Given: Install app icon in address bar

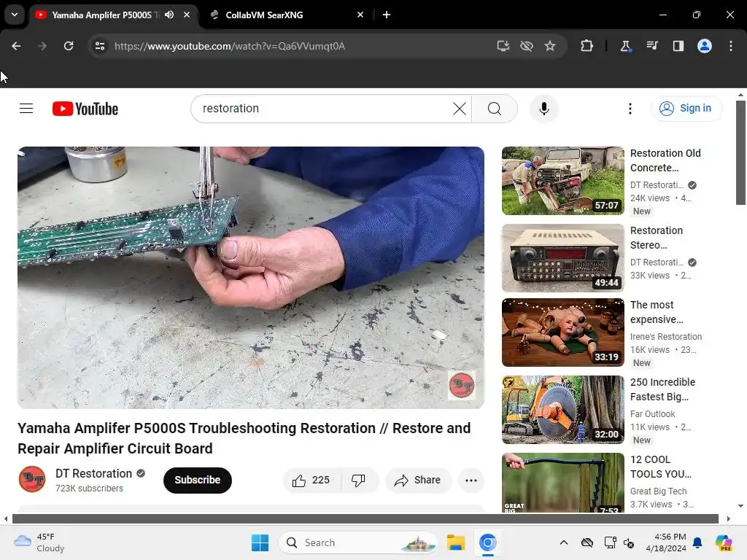Looking at the screenshot, I should tap(503, 46).
